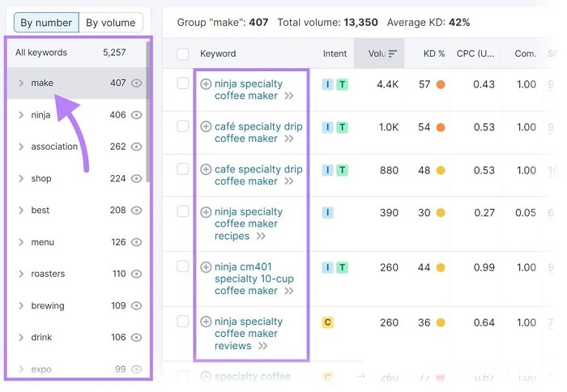The width and height of the screenshot is (567, 392).
Task: Expand the 'best' group chevron
Action: tap(21, 211)
